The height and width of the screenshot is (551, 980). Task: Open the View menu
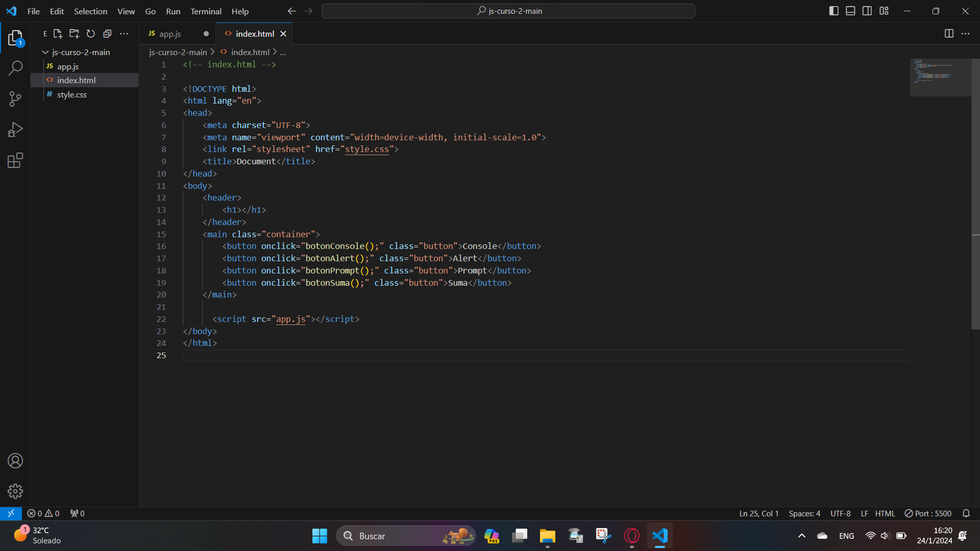click(126, 11)
